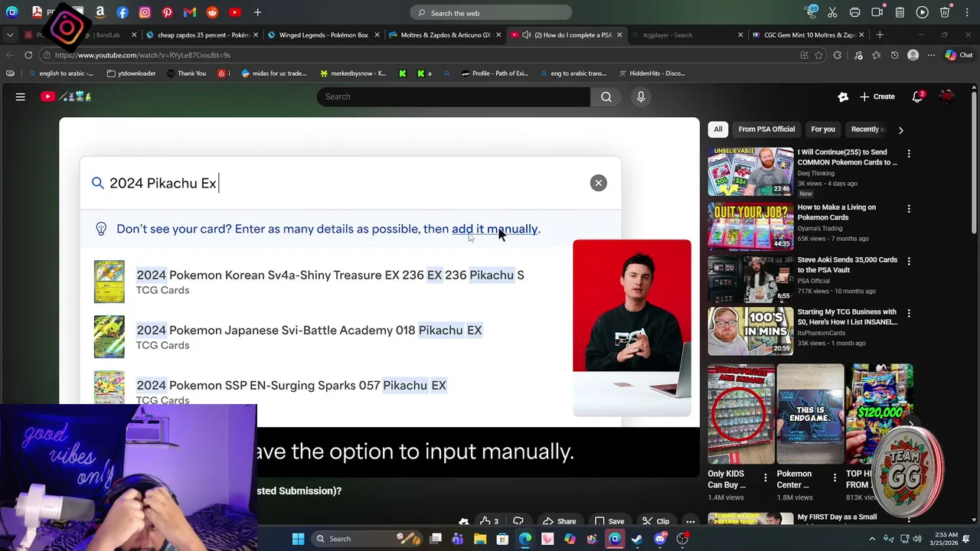The height and width of the screenshot is (551, 980).
Task: Open options menu for 'Only KIDS Can Buy' short
Action: tap(765, 478)
